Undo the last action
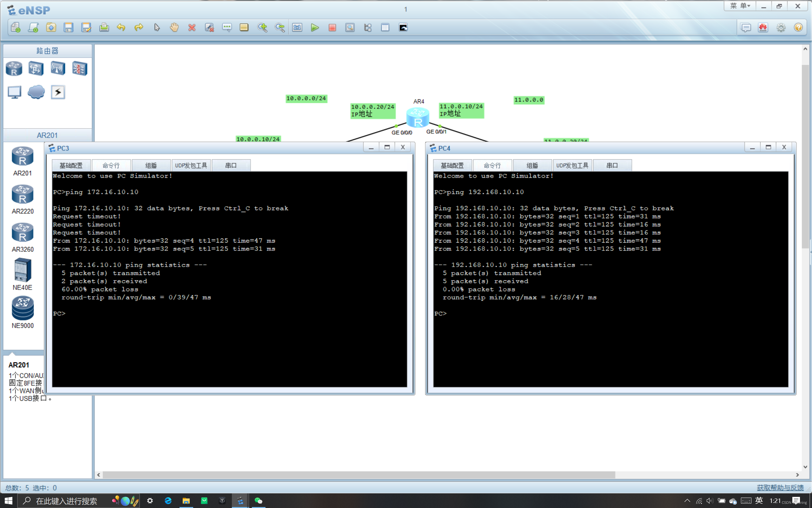 pyautogui.click(x=121, y=28)
